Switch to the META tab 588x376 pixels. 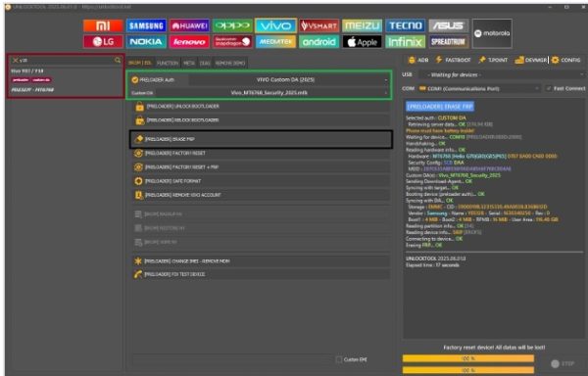189,63
